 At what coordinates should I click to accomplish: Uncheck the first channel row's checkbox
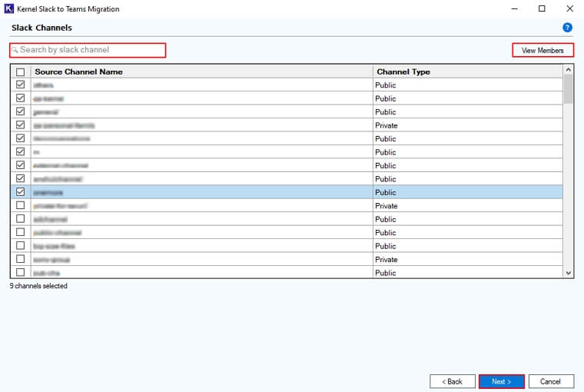click(21, 85)
